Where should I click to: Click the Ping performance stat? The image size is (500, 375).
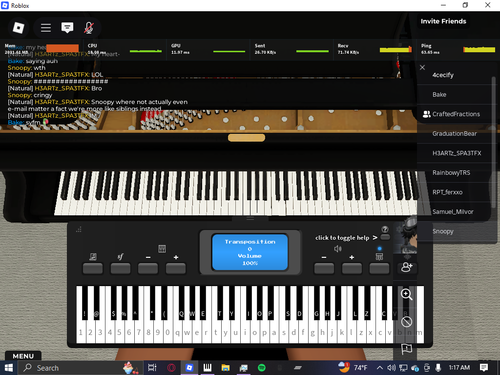point(457,49)
